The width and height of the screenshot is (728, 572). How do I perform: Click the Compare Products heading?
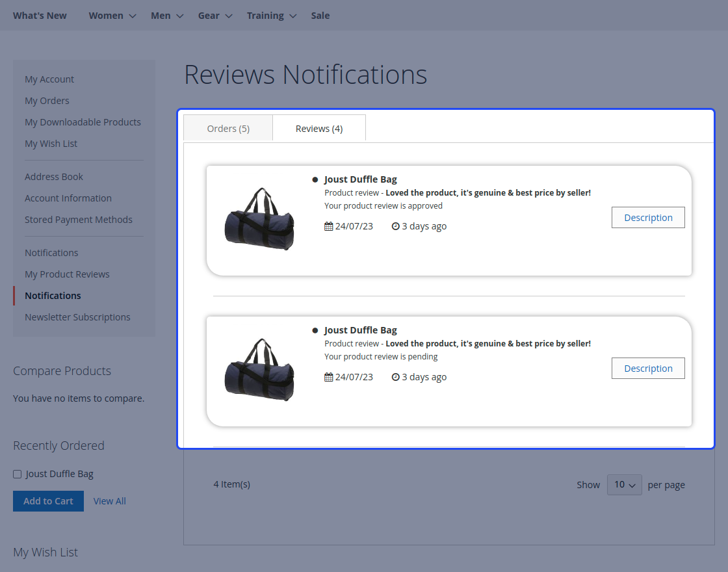62,371
